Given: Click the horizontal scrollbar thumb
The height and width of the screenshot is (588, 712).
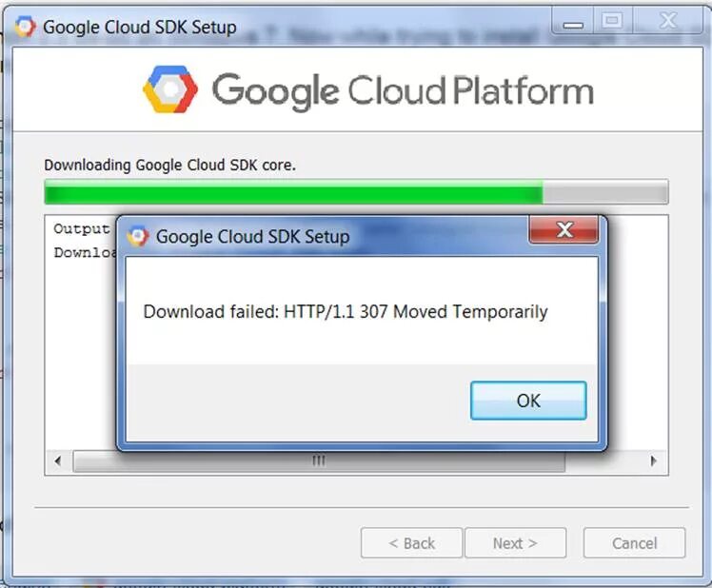Looking at the screenshot, I should tap(319, 461).
